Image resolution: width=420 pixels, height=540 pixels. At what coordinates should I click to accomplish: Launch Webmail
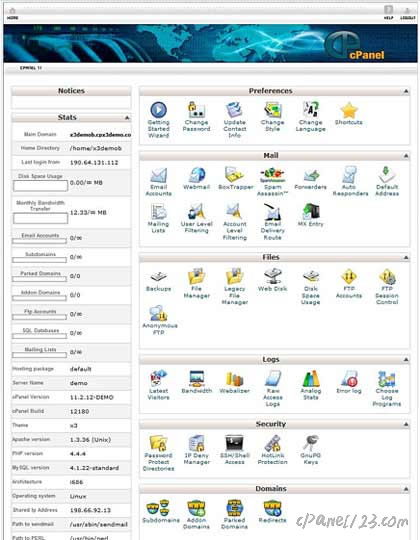pos(196,178)
